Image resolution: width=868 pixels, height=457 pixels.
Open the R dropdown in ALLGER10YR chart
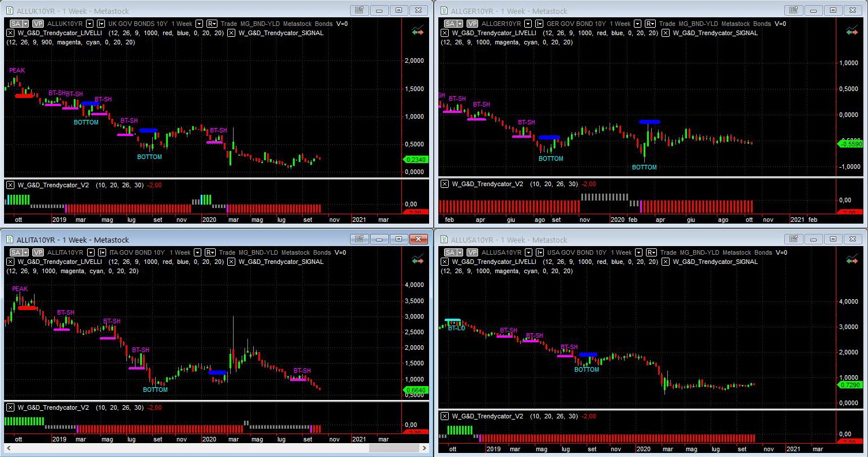[x=650, y=24]
